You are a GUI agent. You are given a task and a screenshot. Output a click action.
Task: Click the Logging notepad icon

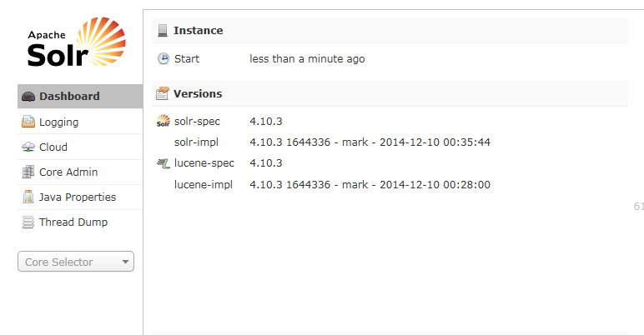pyautogui.click(x=28, y=122)
